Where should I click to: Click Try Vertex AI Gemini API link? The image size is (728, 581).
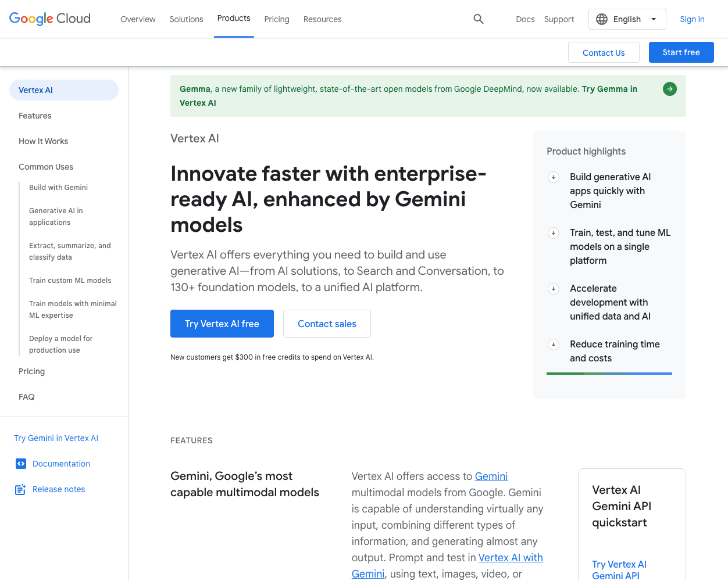tap(619, 570)
